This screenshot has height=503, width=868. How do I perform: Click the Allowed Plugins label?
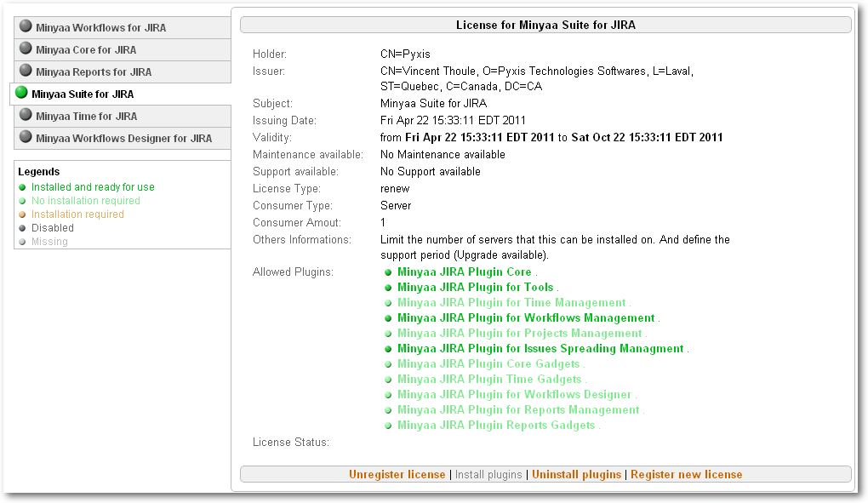(x=293, y=272)
